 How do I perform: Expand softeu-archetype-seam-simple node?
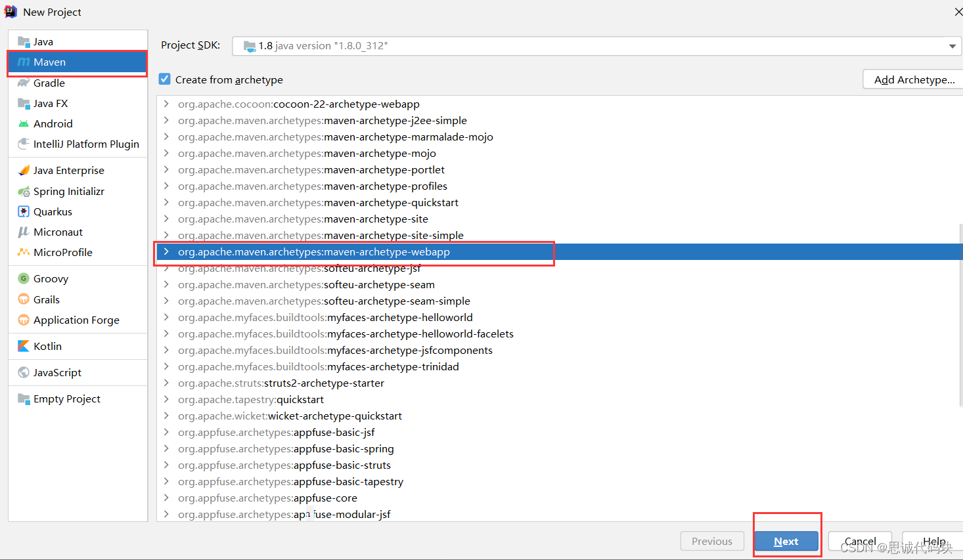point(166,301)
